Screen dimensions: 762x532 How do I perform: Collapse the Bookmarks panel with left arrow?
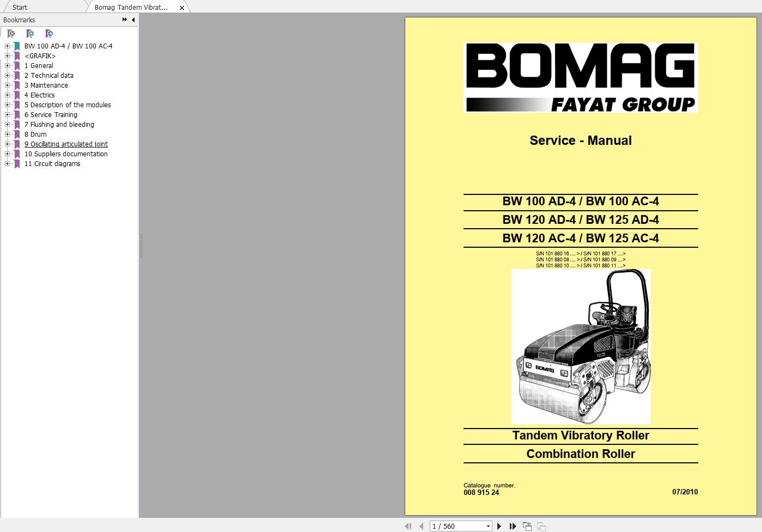tap(133, 20)
